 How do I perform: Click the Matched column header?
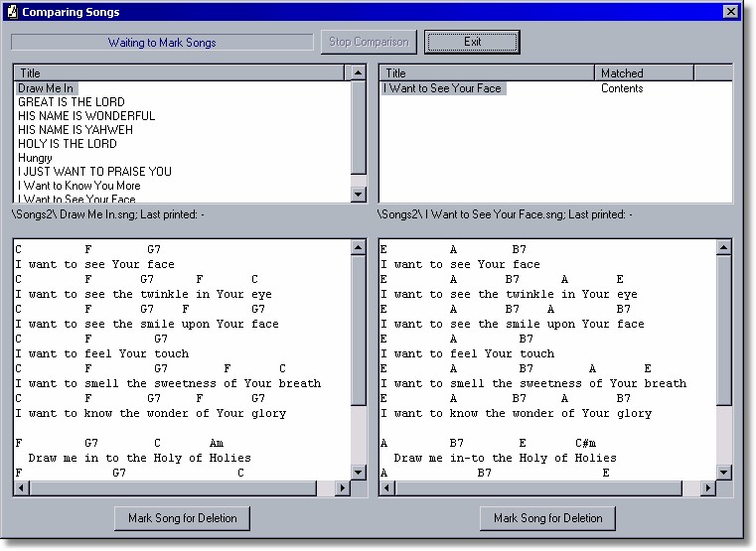[x=644, y=73]
